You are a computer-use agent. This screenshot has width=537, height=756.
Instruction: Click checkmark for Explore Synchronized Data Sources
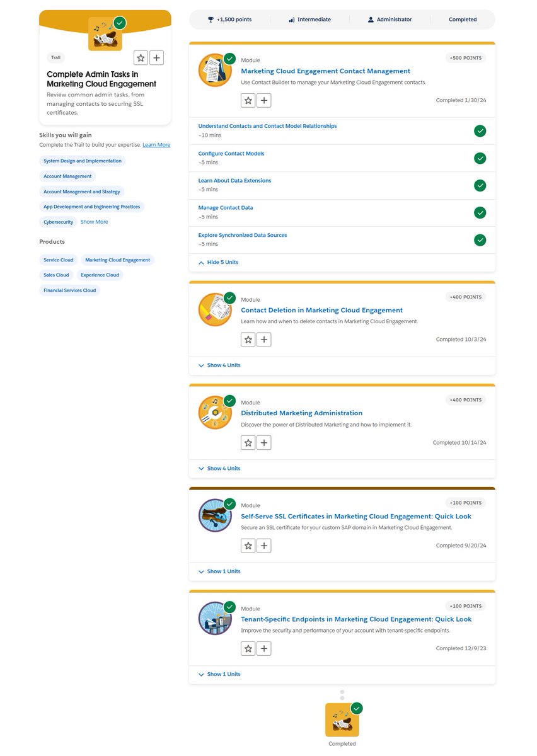(x=480, y=240)
